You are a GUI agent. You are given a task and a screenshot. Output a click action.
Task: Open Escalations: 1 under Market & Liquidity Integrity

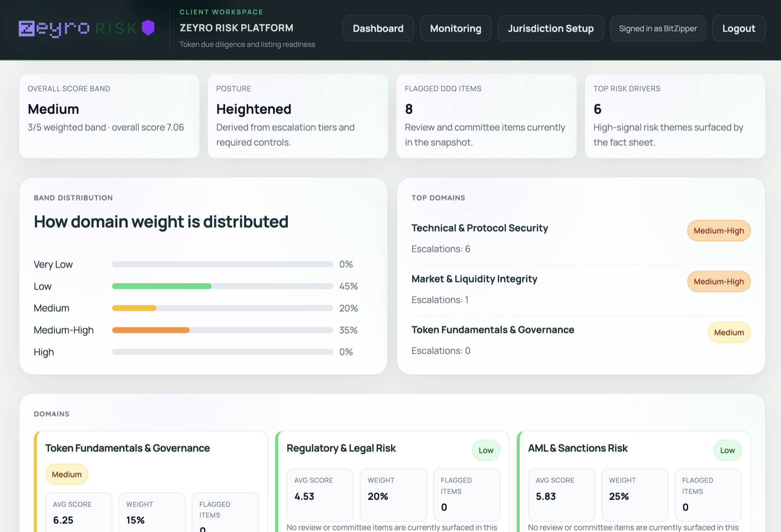(440, 300)
